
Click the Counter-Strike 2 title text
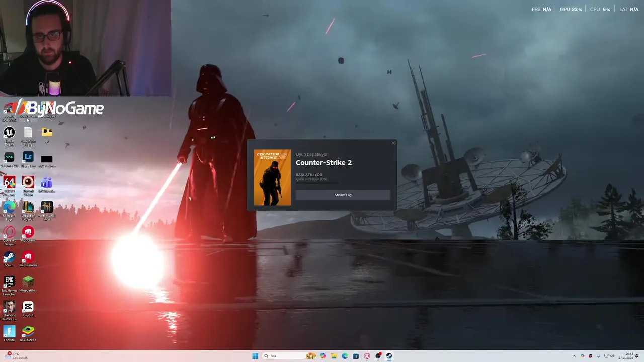pos(324,163)
